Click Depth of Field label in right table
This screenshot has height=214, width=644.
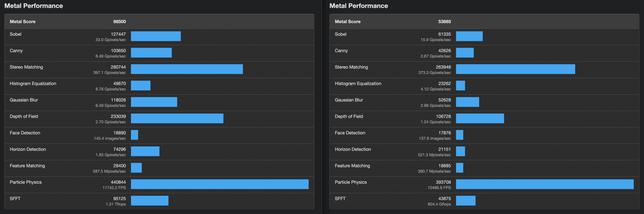tap(349, 116)
